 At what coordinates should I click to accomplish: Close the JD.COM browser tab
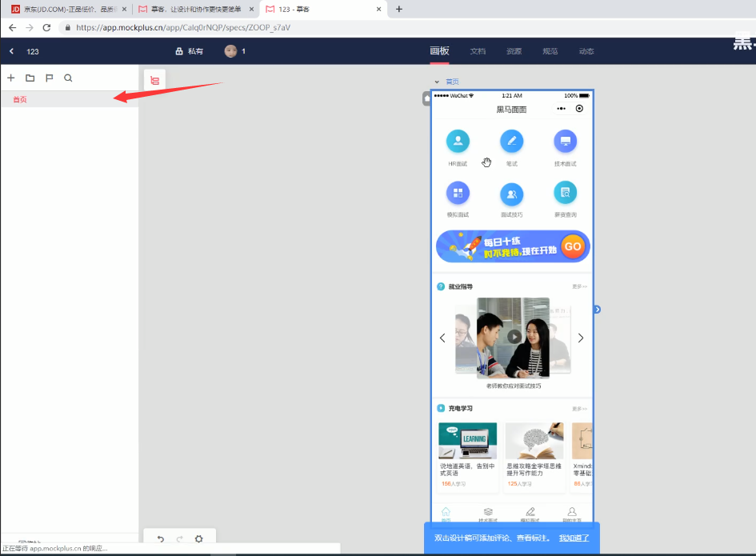point(124,9)
